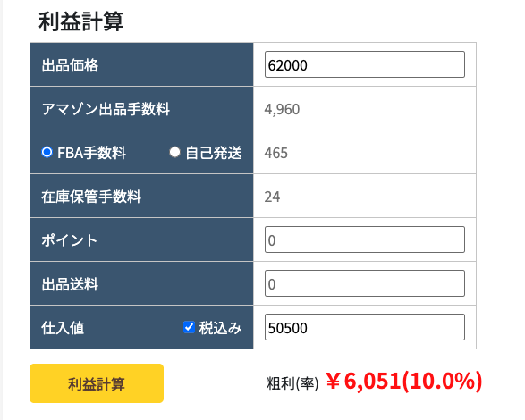Click the アマゾン出品手数料 row label

(x=106, y=109)
